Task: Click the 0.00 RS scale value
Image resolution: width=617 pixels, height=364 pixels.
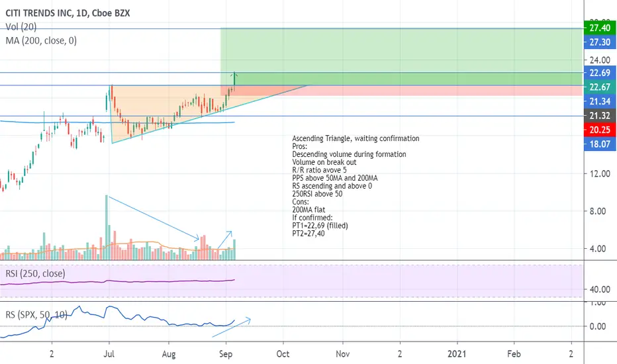Action: [x=597, y=326]
